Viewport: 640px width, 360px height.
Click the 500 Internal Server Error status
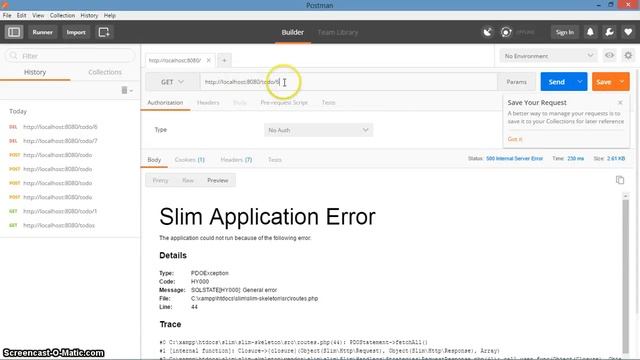[514, 158]
